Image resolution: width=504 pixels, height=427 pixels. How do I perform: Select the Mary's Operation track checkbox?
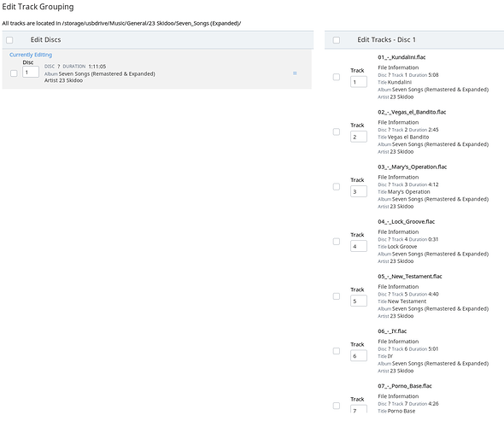point(337,187)
